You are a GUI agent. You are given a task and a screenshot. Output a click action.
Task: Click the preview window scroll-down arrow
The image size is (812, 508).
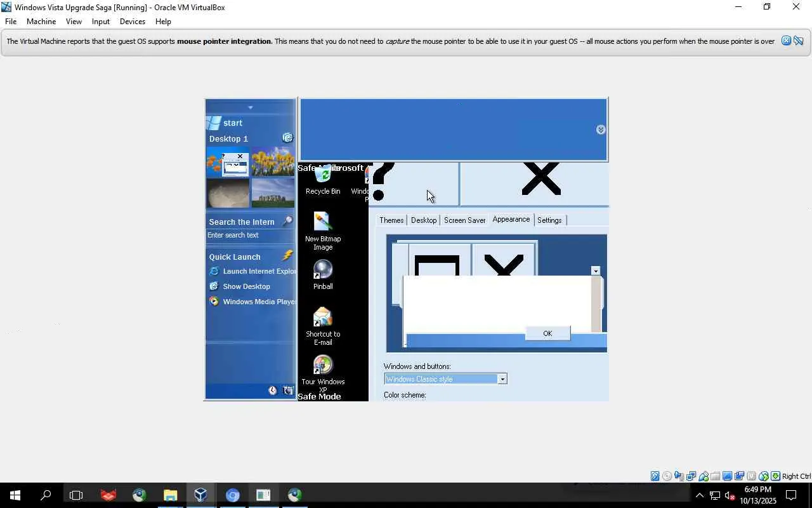(x=595, y=271)
